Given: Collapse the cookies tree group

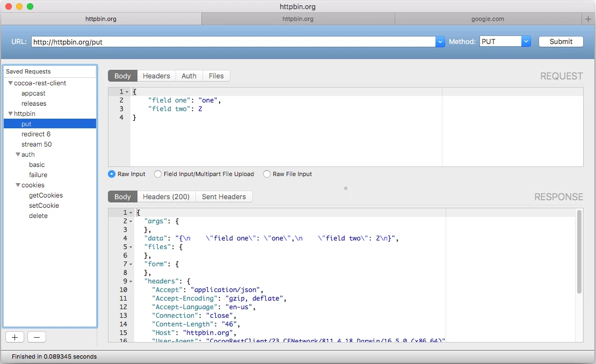Looking at the screenshot, I should [x=18, y=185].
